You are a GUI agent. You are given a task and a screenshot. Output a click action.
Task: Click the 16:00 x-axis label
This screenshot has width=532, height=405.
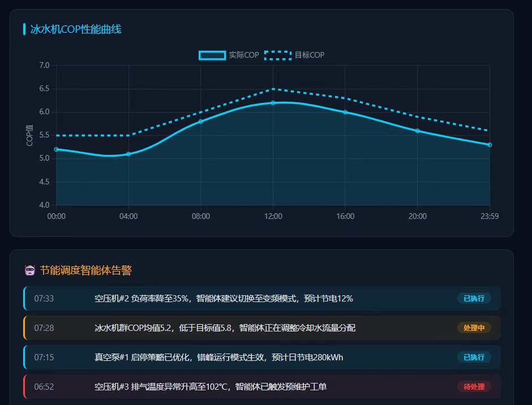[x=345, y=217]
